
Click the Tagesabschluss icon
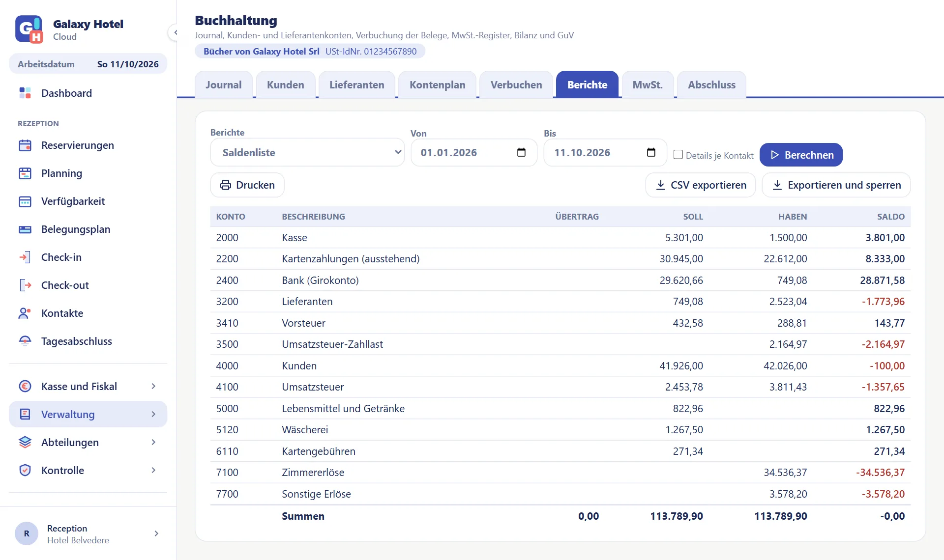coord(25,341)
